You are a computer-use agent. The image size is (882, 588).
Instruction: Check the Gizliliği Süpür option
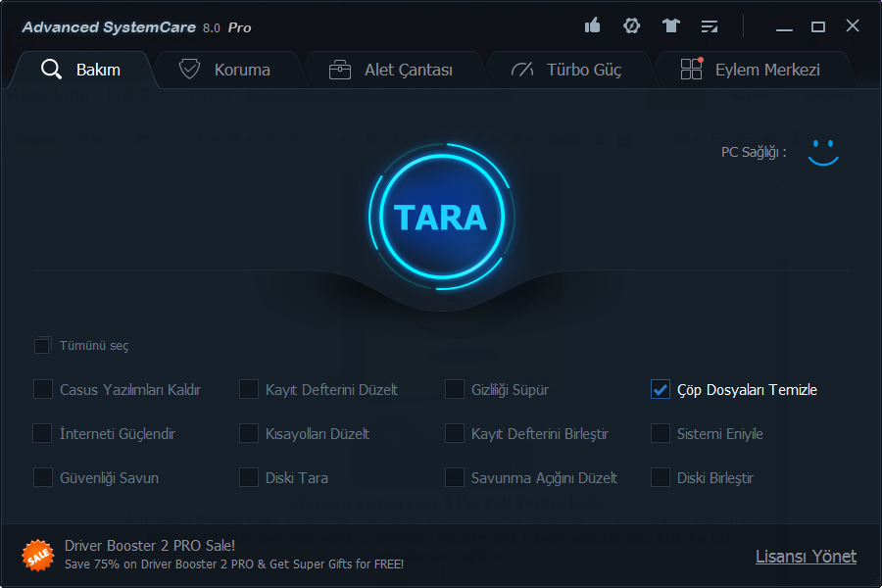(x=455, y=389)
